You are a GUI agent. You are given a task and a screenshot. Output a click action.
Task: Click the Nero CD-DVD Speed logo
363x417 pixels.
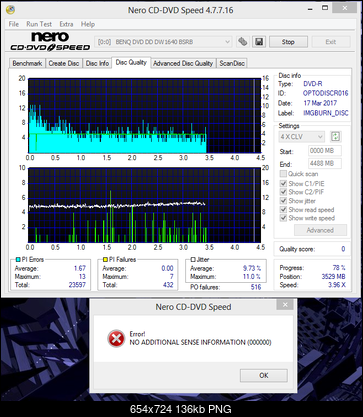coord(50,41)
